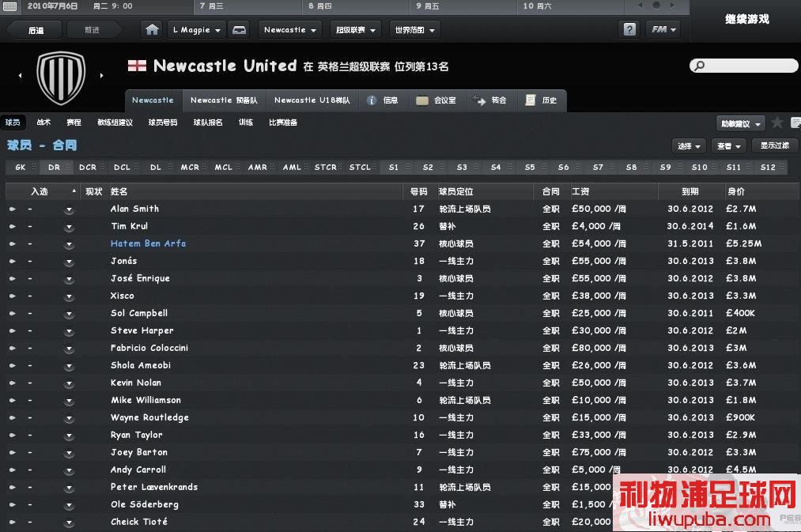Open the 球员号码 squad numbers submenu
Image resolution: width=801 pixels, height=532 pixels.
pyautogui.click(x=163, y=123)
